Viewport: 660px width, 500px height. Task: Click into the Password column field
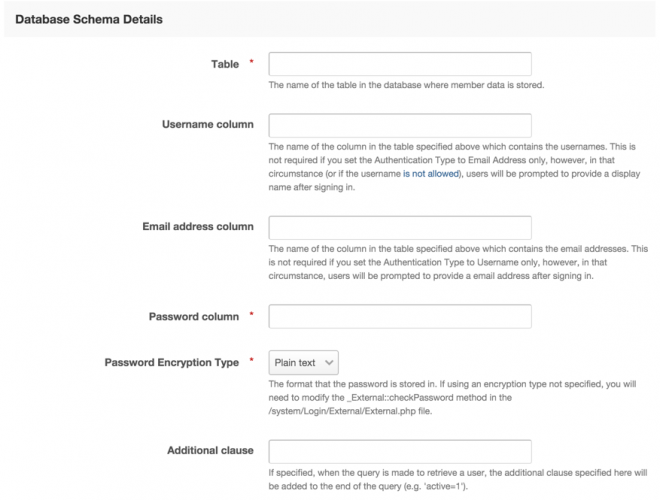[x=400, y=316]
